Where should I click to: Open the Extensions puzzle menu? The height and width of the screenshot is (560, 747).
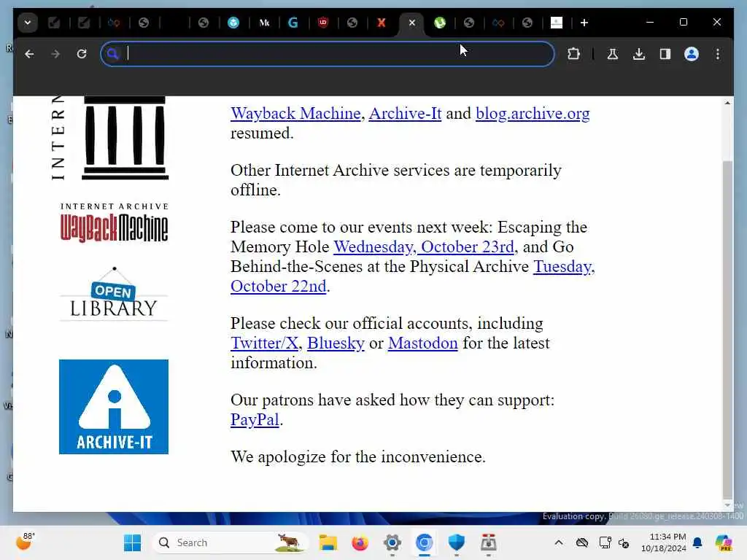[573, 54]
